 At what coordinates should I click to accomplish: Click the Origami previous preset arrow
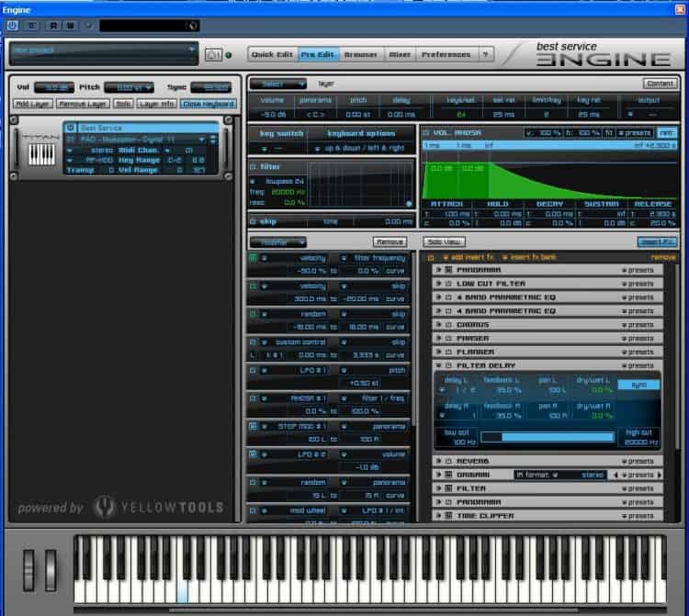pos(616,475)
